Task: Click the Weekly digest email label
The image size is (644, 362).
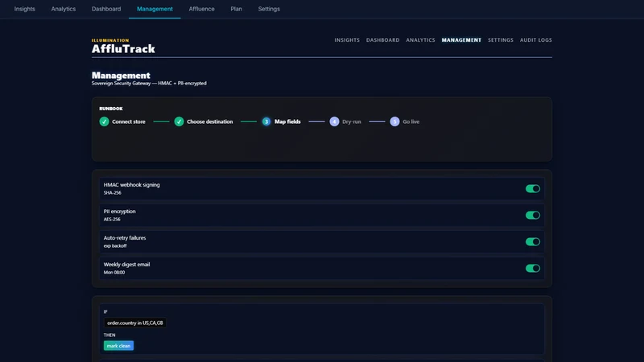Action: 127,265
